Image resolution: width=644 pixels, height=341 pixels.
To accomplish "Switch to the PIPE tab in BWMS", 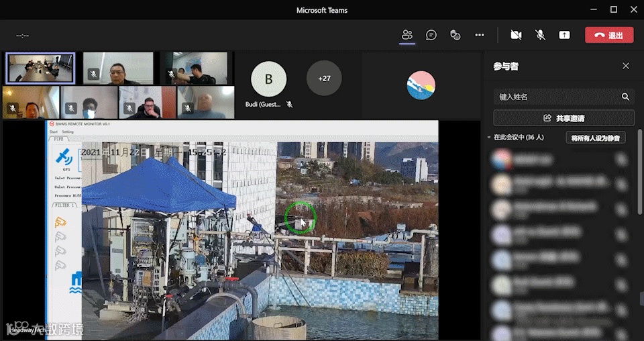I will coord(59,139).
